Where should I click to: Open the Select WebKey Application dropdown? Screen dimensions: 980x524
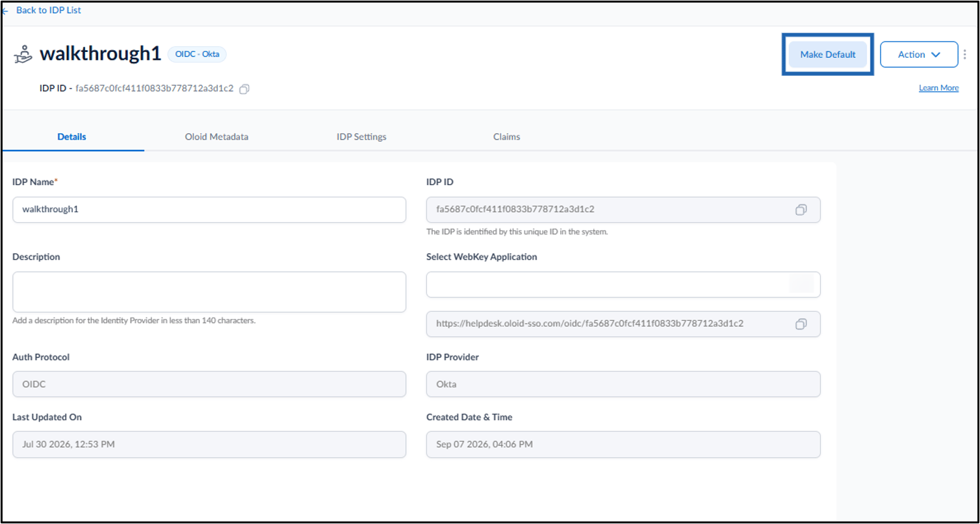[x=623, y=284]
